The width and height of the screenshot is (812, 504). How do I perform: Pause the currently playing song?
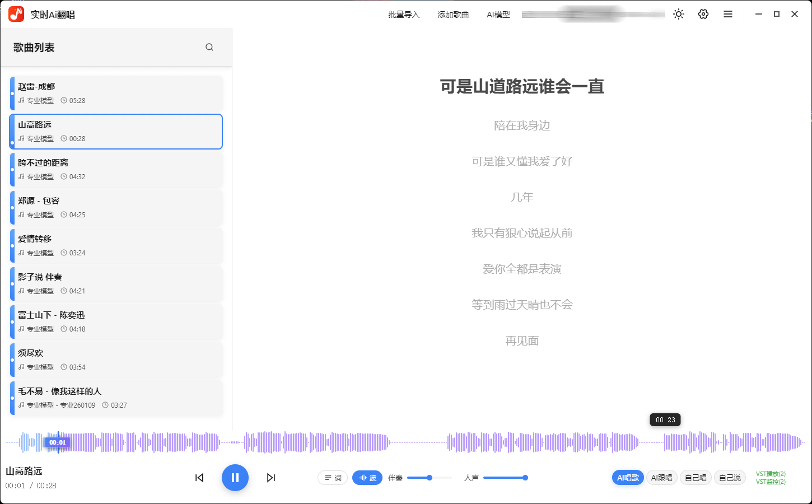click(235, 478)
